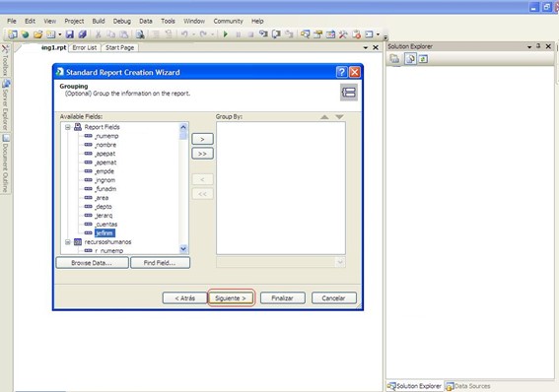The width and height of the screenshot is (559, 392).
Task: Open the Debug menu
Action: click(x=122, y=21)
